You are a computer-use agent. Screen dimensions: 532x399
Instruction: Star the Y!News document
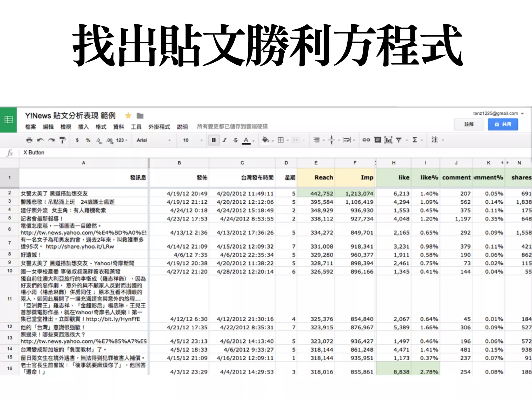(128, 116)
